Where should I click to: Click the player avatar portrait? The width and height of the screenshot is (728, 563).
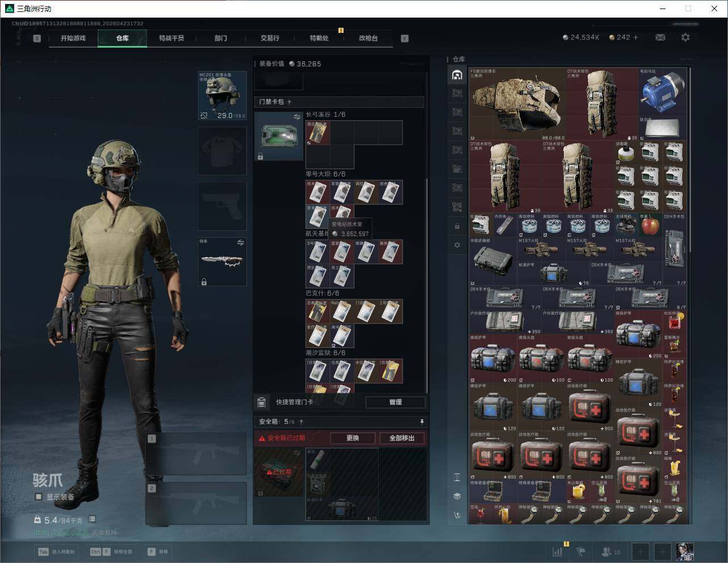coord(684,551)
